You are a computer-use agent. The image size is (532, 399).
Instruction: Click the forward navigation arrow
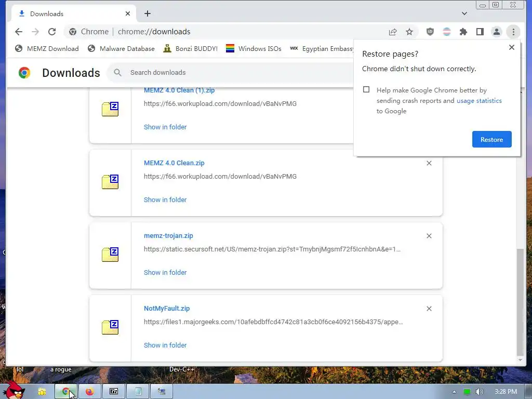point(35,32)
